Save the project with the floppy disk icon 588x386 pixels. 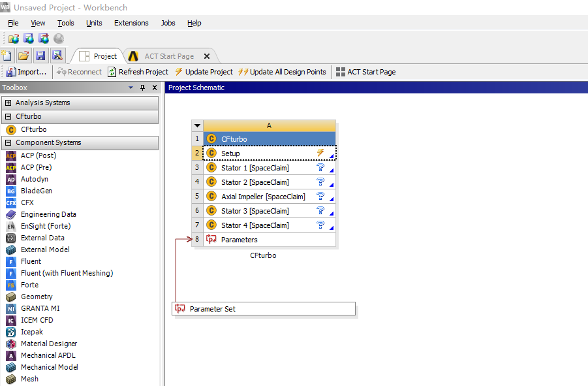(40, 55)
